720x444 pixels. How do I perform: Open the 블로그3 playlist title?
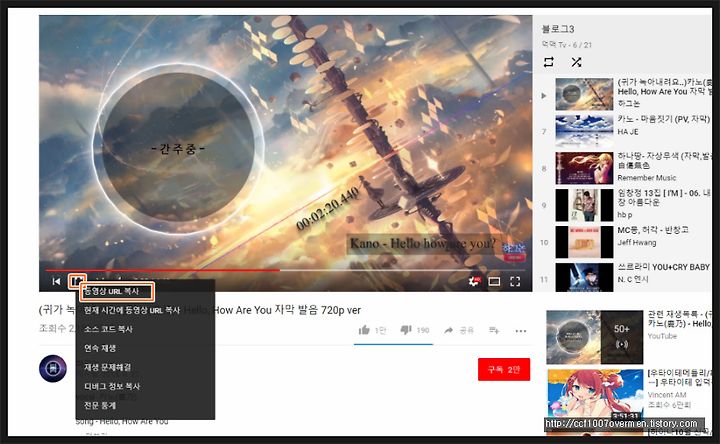[x=558, y=29]
